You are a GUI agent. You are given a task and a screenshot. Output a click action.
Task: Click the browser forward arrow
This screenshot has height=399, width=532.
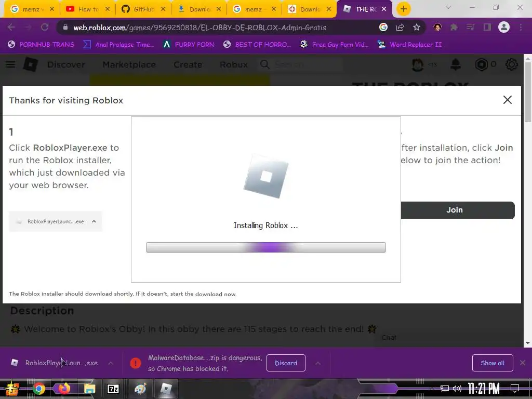[28, 28]
